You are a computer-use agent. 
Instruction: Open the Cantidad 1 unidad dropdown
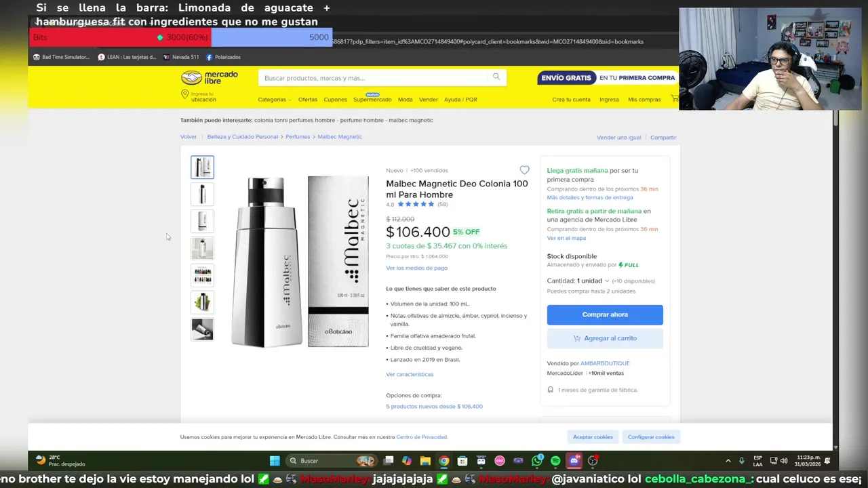pos(593,281)
